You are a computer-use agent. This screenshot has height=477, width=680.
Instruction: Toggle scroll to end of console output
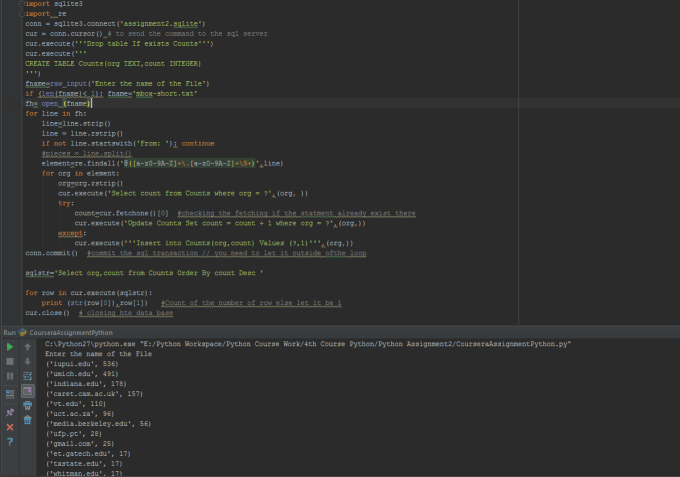pyautogui.click(x=27, y=391)
